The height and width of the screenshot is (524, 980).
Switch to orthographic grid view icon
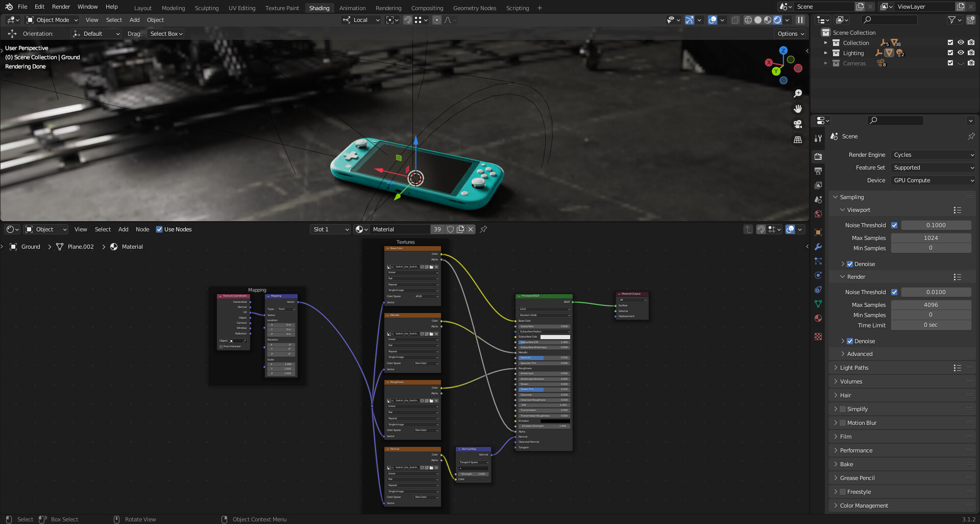point(798,139)
